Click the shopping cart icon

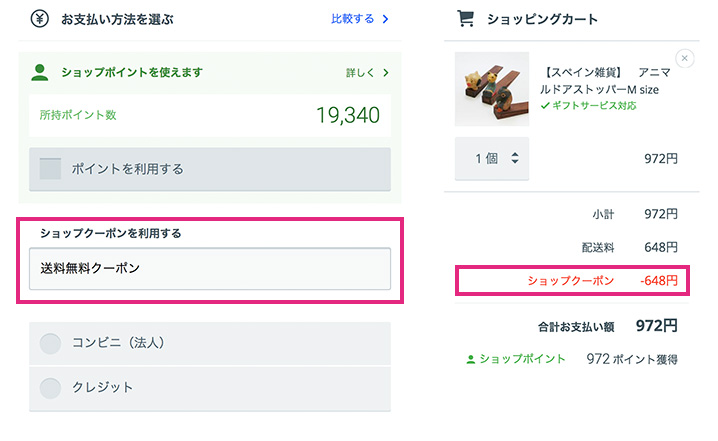click(466, 19)
